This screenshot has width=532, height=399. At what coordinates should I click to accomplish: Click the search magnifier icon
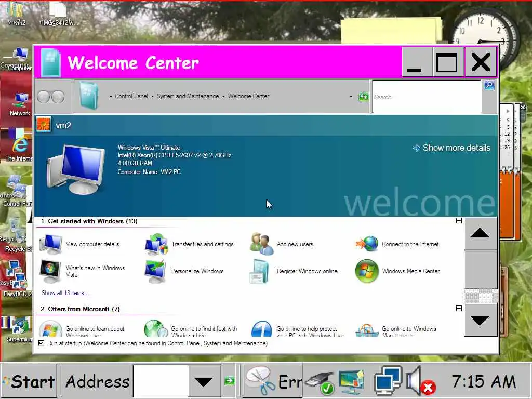(489, 85)
